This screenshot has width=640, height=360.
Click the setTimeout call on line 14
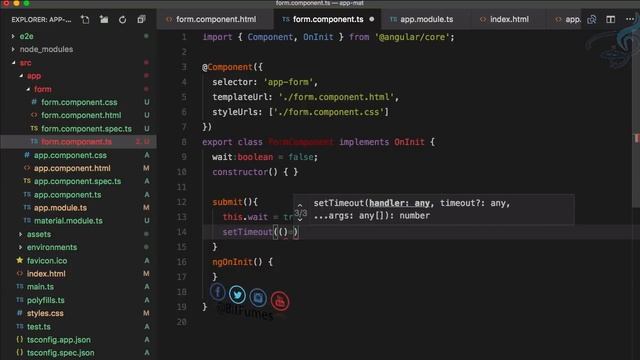click(247, 232)
